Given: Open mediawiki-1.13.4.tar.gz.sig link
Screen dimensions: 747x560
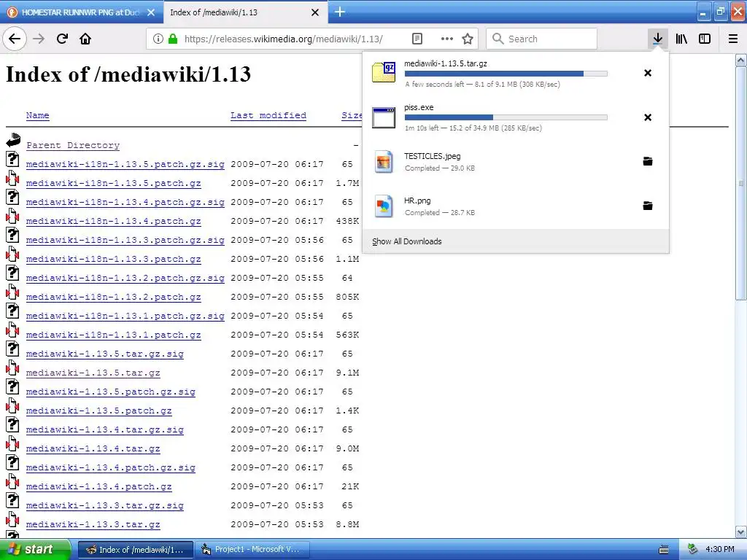Looking at the screenshot, I should tap(105, 430).
